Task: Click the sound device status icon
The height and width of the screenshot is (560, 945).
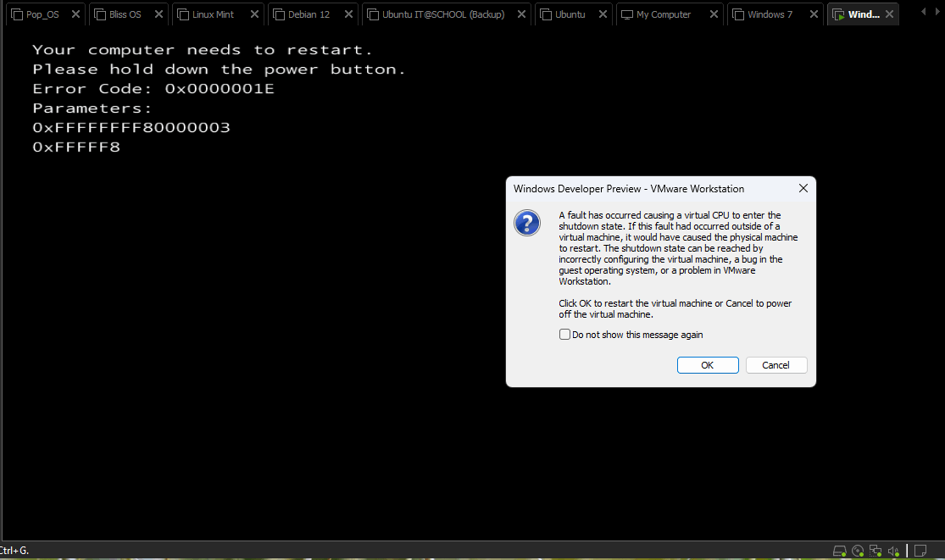Action: 893,551
